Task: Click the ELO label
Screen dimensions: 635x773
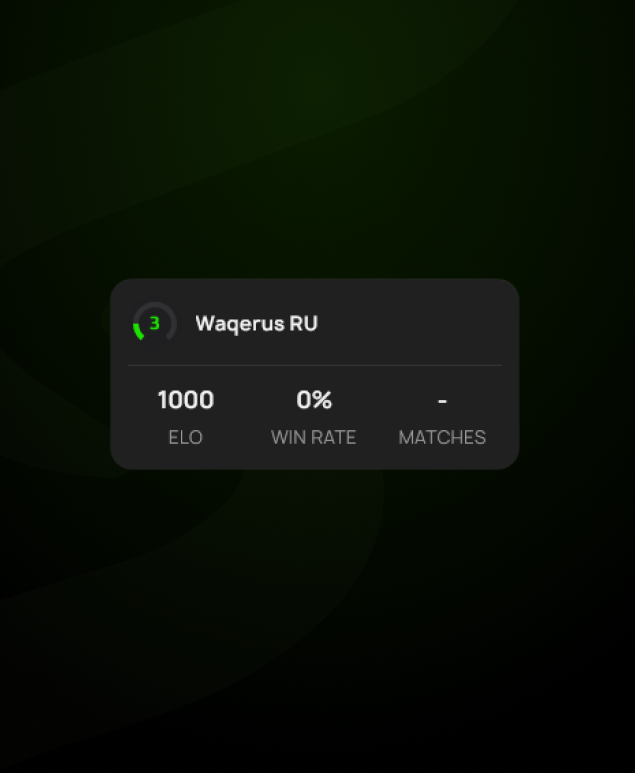Action: pyautogui.click(x=186, y=437)
